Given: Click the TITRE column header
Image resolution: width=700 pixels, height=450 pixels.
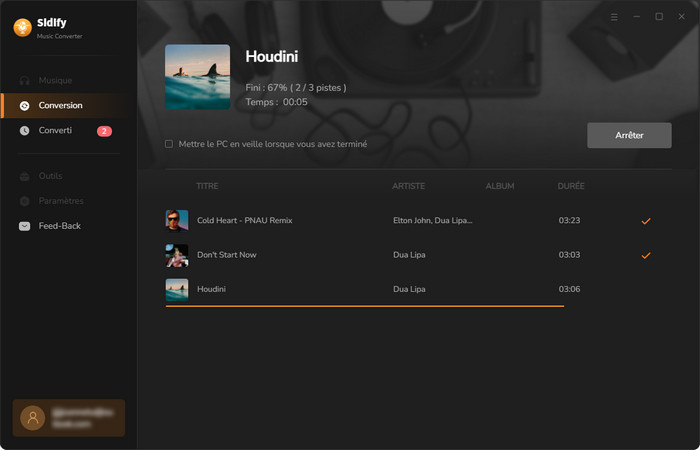Looking at the screenshot, I should 207,186.
